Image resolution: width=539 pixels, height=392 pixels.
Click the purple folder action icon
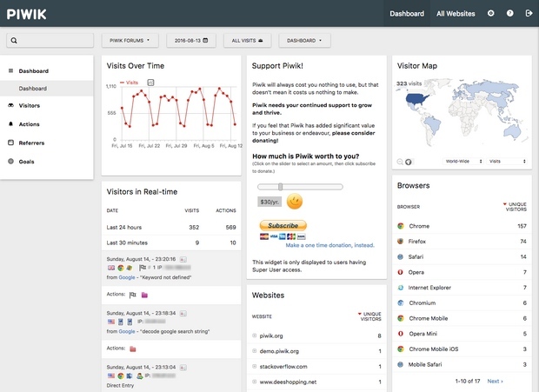(144, 295)
